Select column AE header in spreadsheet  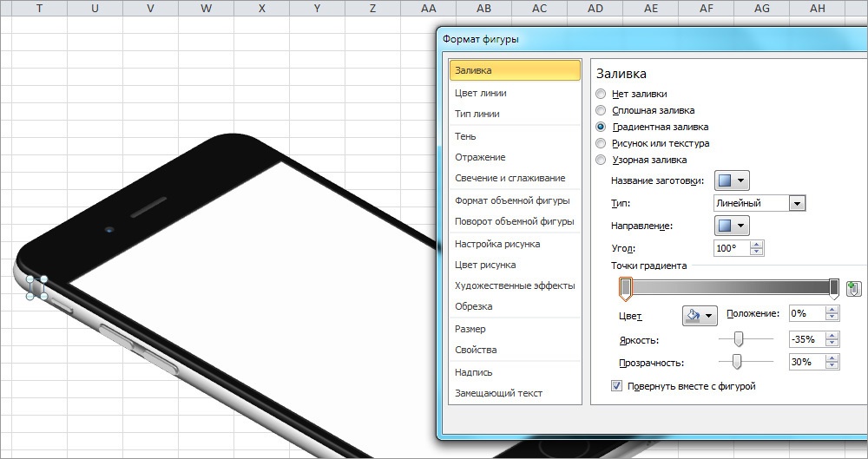pos(651,9)
